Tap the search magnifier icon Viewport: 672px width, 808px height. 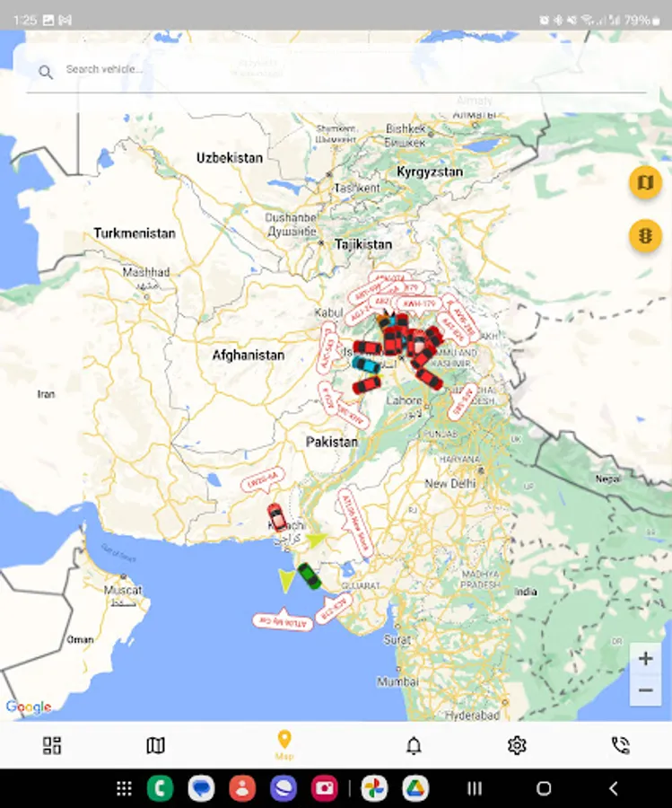46,72
